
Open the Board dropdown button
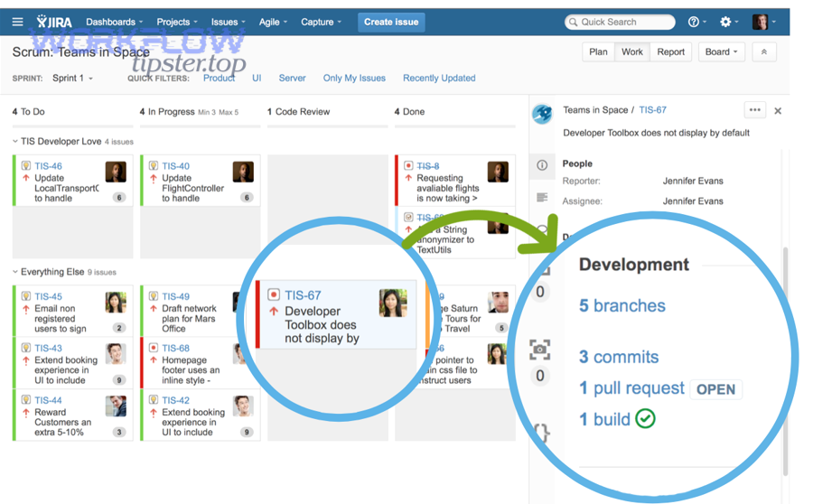721,51
